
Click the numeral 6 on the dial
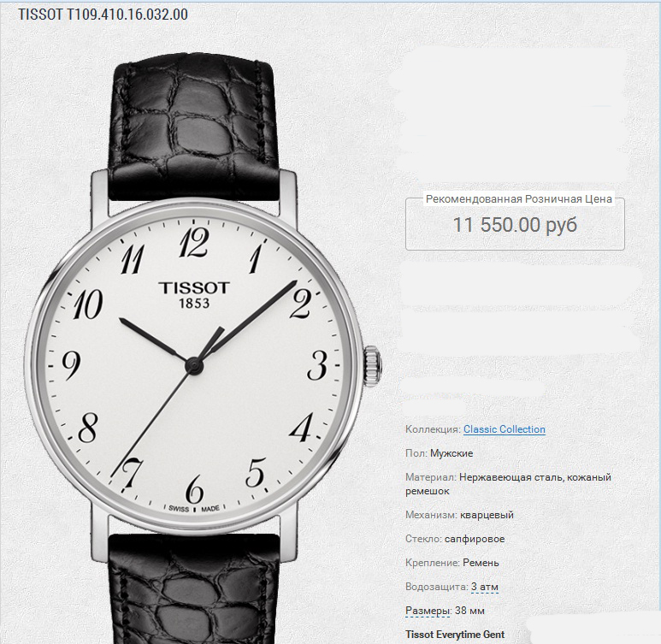[194, 489]
